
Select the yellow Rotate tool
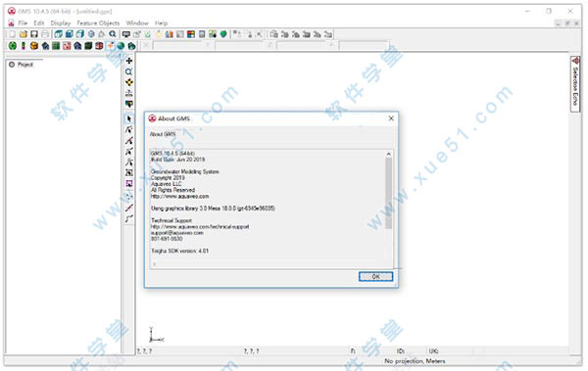pyautogui.click(x=129, y=82)
